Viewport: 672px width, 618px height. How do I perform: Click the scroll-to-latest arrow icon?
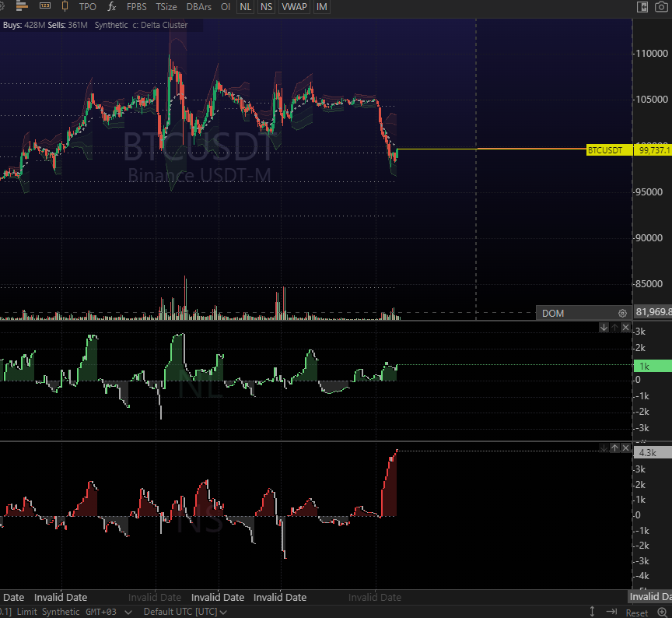[x=611, y=612]
